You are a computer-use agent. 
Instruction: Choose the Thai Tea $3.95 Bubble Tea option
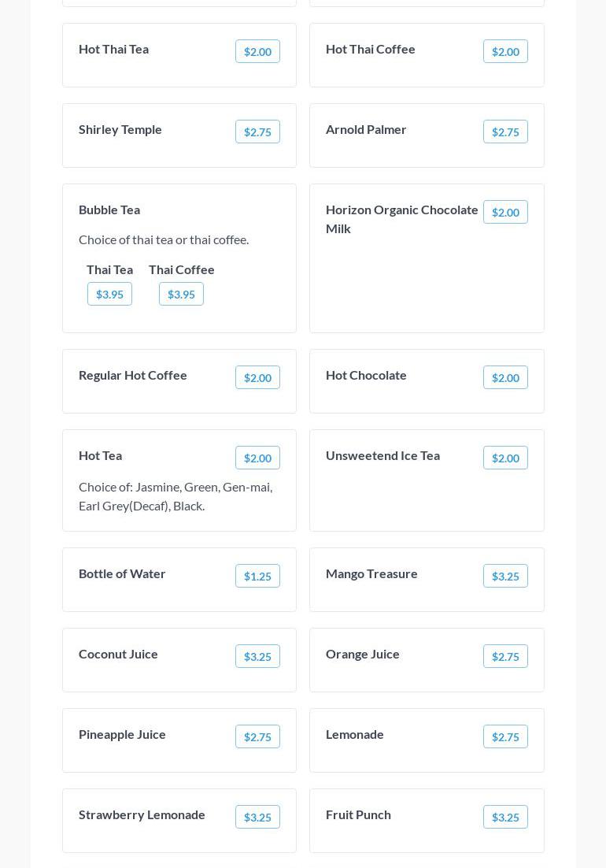(x=109, y=294)
